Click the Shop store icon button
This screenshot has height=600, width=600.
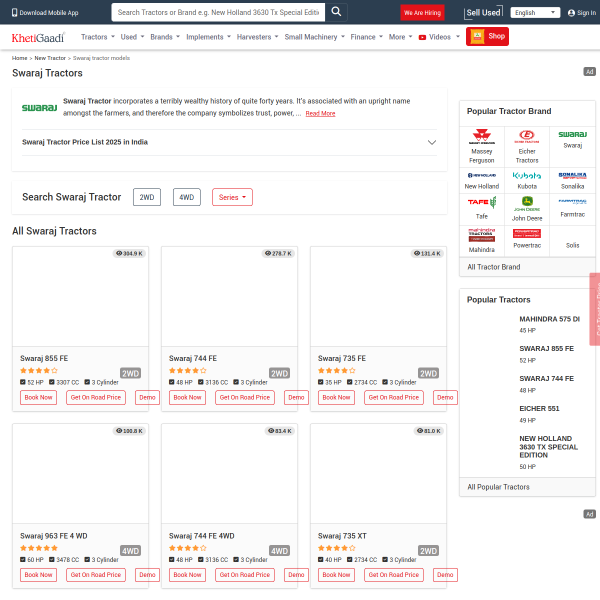(487, 36)
